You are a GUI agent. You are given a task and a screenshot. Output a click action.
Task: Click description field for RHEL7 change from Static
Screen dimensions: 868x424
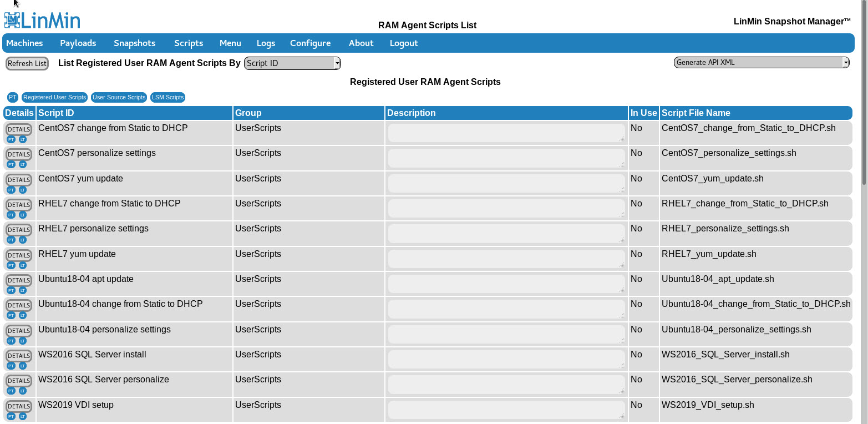[x=506, y=208]
